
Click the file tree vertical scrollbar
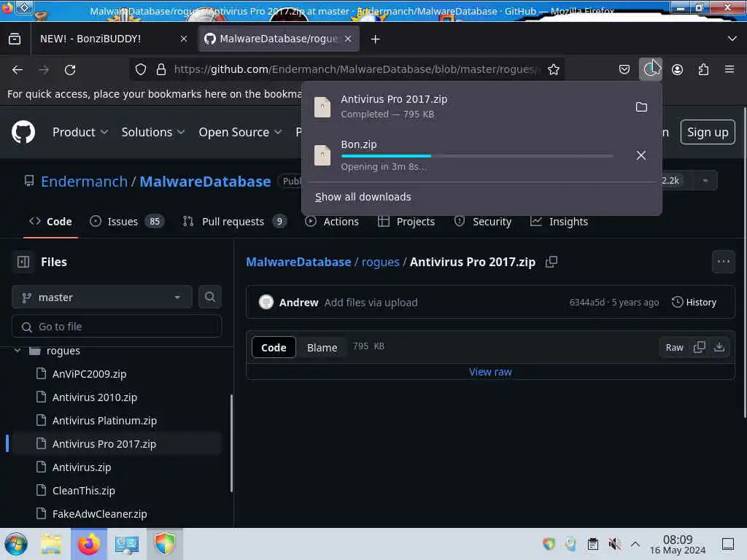click(231, 443)
